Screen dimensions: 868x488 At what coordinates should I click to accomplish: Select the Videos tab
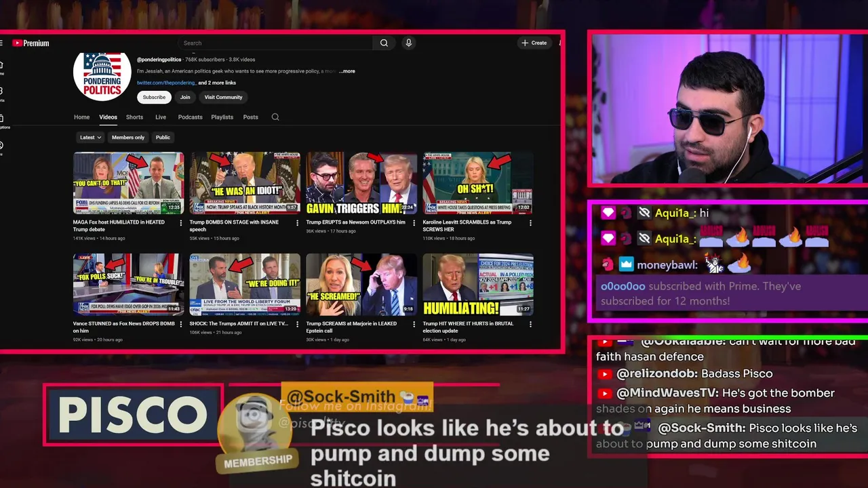click(x=108, y=117)
